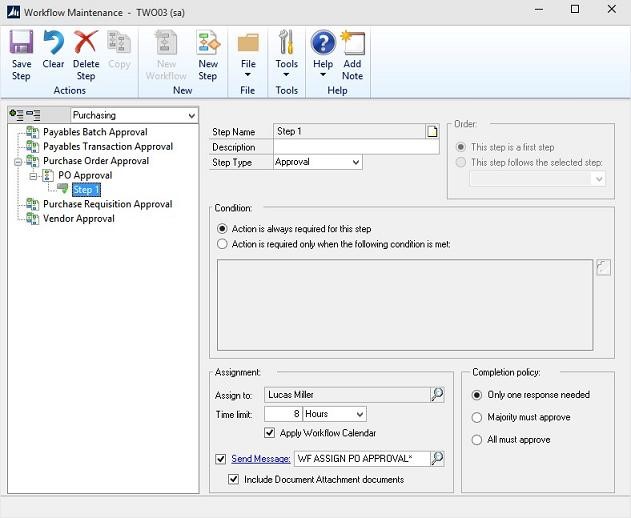The image size is (631, 518).
Task: Select Purchase Requisition Approval in tree
Action: 107,204
